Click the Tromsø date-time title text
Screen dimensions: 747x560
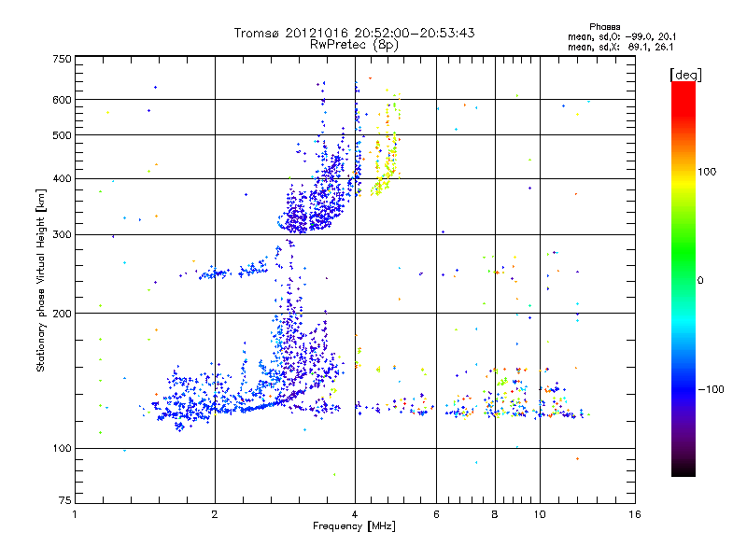(354, 33)
